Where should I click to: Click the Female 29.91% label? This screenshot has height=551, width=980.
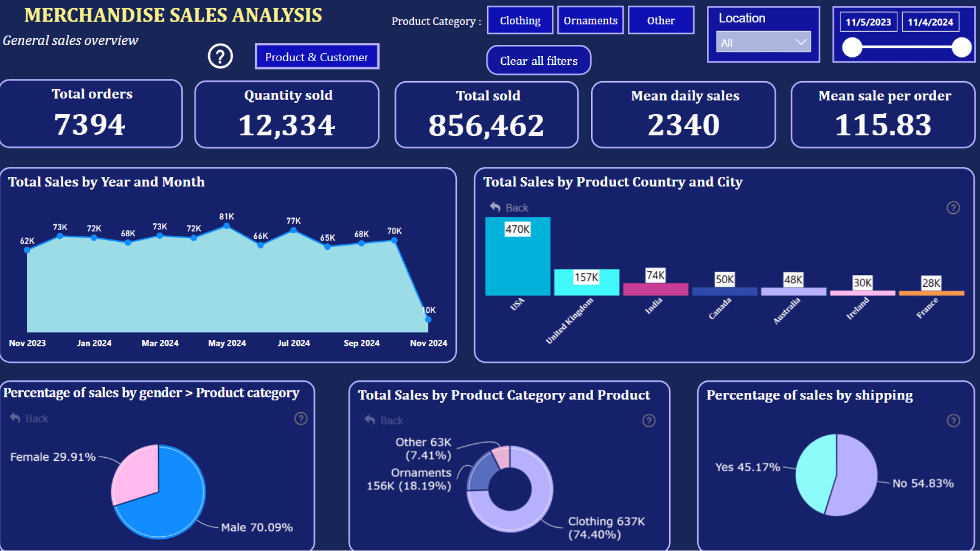(x=53, y=457)
